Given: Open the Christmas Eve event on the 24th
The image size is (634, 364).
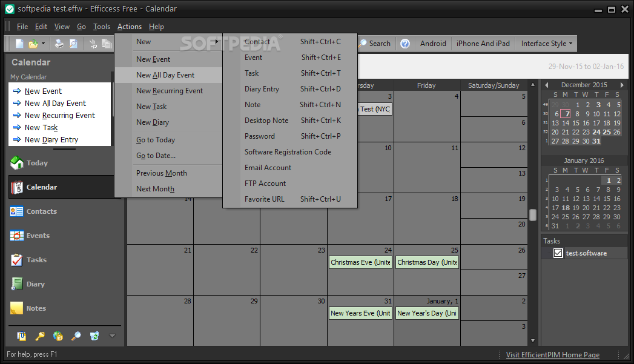Looking at the screenshot, I should point(360,262).
